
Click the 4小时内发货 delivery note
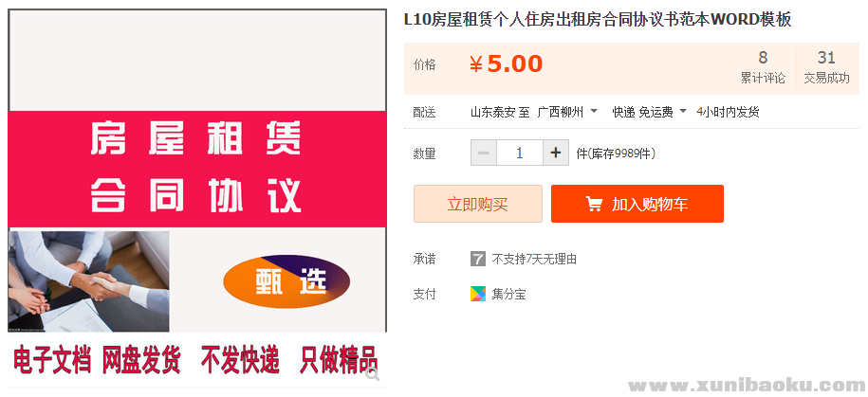[x=728, y=112]
